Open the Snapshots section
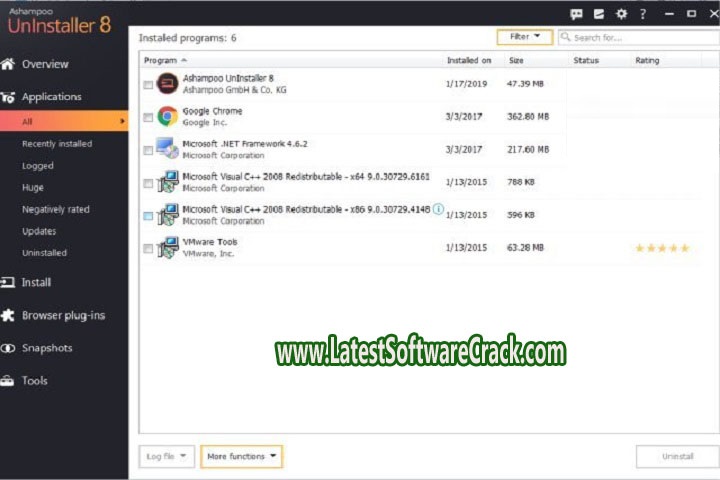The image size is (720, 480). click(x=47, y=348)
